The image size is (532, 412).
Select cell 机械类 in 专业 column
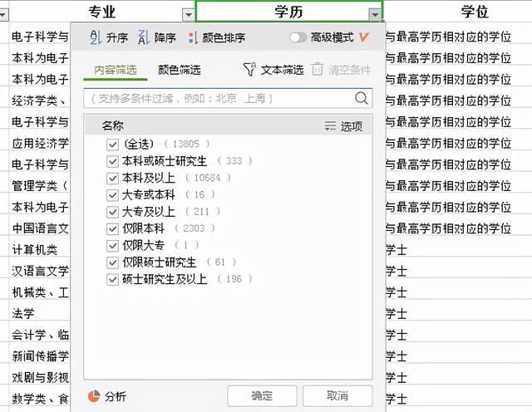[x=40, y=292]
